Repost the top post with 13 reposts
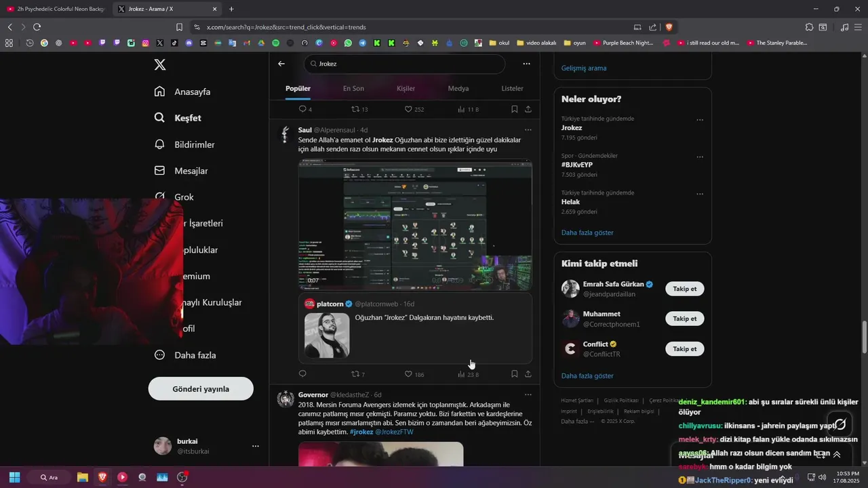 (x=359, y=109)
